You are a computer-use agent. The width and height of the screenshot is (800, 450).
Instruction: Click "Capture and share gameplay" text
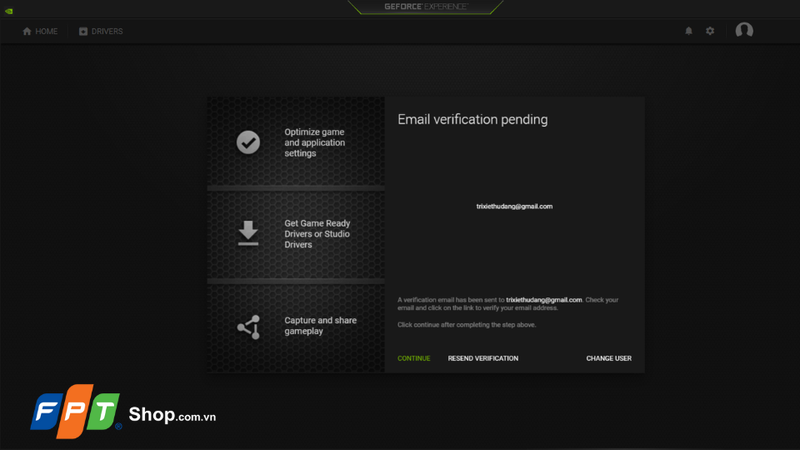(x=320, y=326)
